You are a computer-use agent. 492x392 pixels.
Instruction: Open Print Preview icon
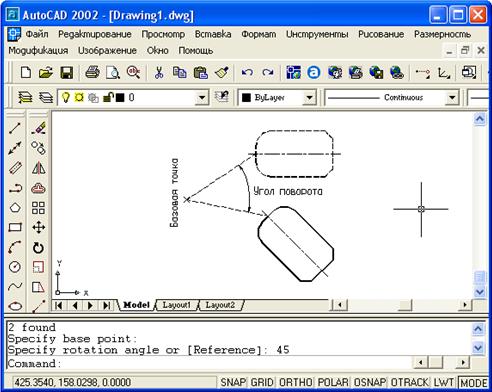[113, 72]
